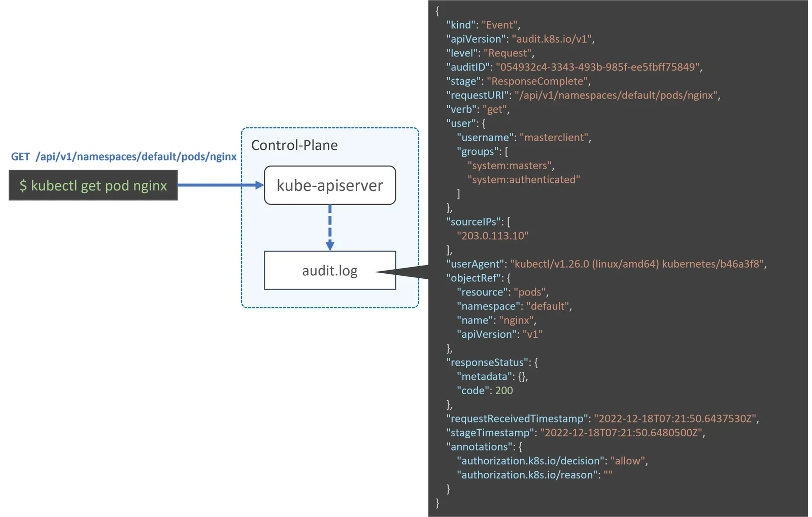The width and height of the screenshot is (812, 517).
Task: Select the "apiVersion": "audit.k8s.io/v1" line
Action: pyautogui.click(x=520, y=39)
